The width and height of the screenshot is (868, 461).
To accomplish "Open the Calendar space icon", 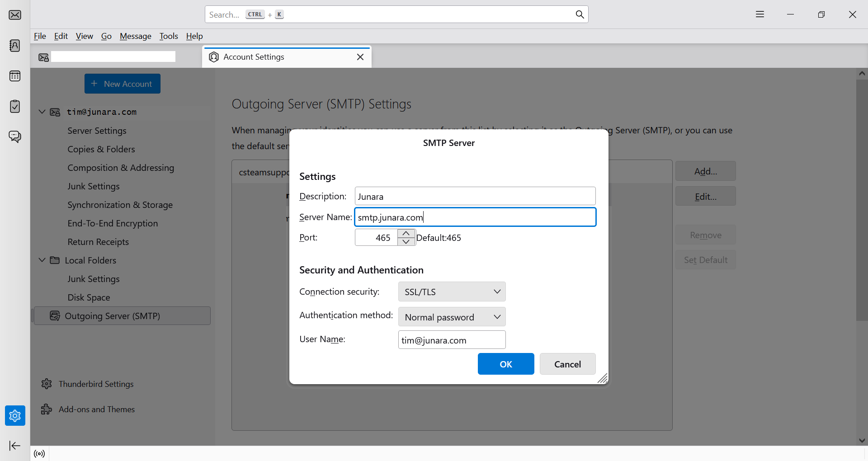I will (x=15, y=76).
